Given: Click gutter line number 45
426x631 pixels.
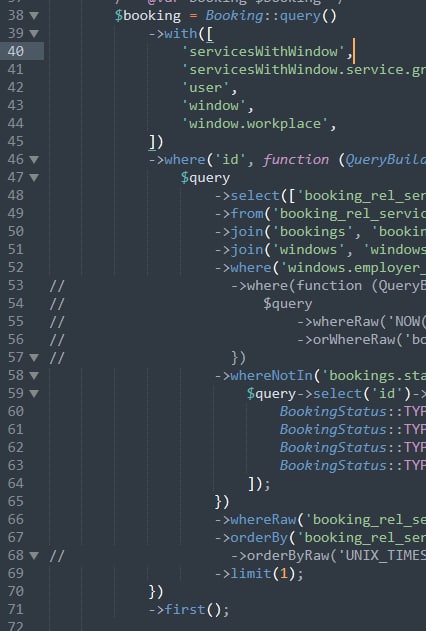Looking at the screenshot, I should point(16,142).
